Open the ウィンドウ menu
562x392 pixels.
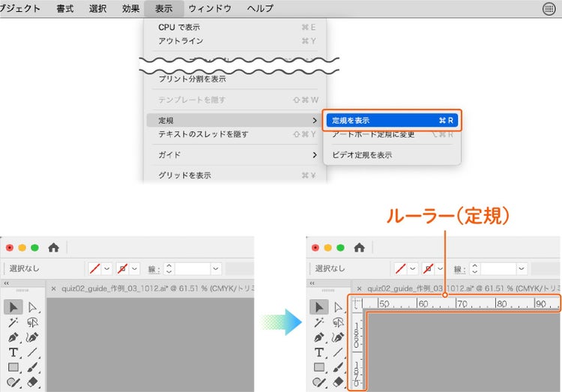pos(210,8)
